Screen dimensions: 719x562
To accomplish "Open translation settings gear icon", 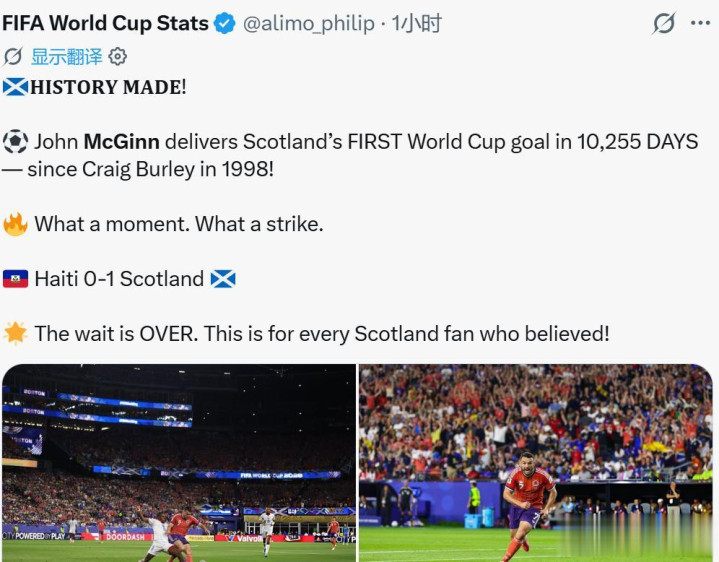I will pos(118,57).
